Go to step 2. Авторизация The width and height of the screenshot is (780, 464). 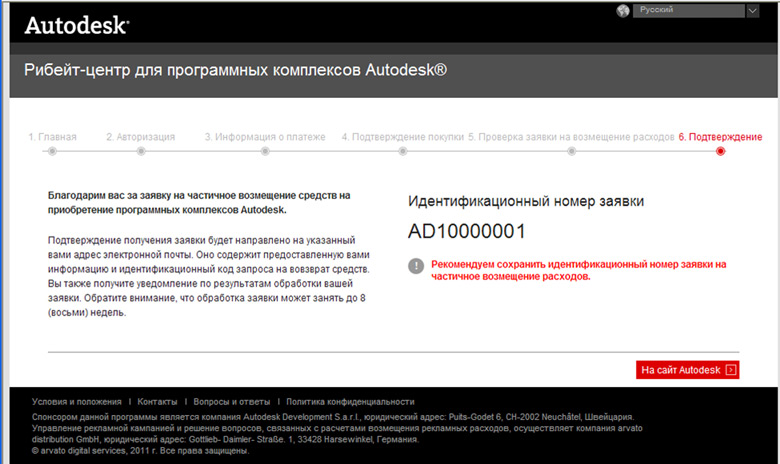point(141,137)
